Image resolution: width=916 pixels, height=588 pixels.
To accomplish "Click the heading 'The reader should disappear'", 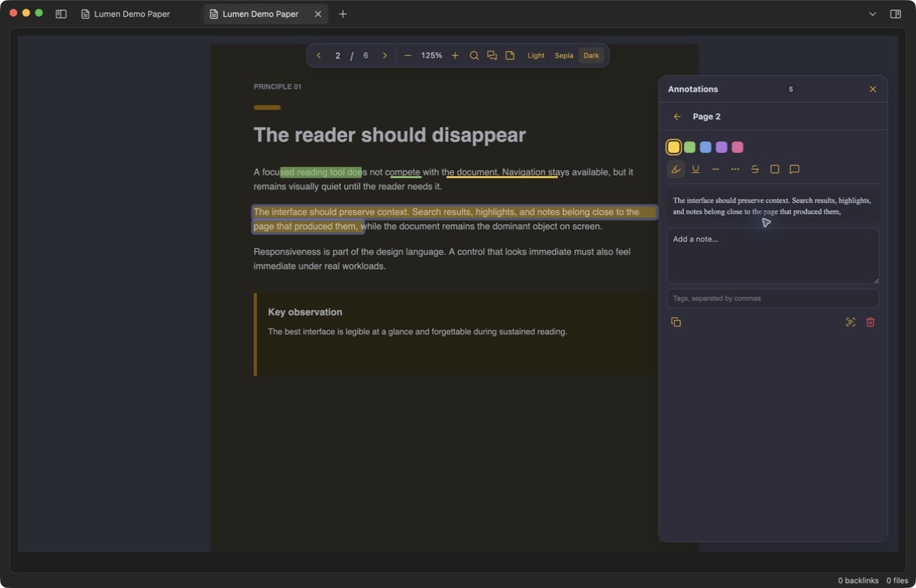I will coord(390,135).
